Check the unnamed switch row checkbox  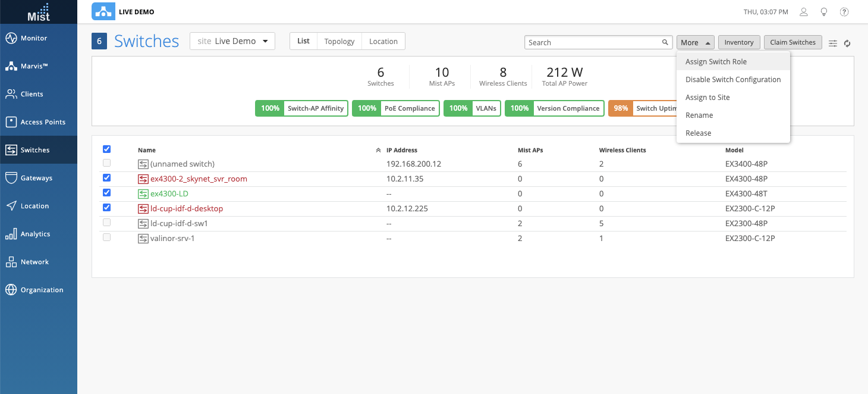[x=107, y=163]
